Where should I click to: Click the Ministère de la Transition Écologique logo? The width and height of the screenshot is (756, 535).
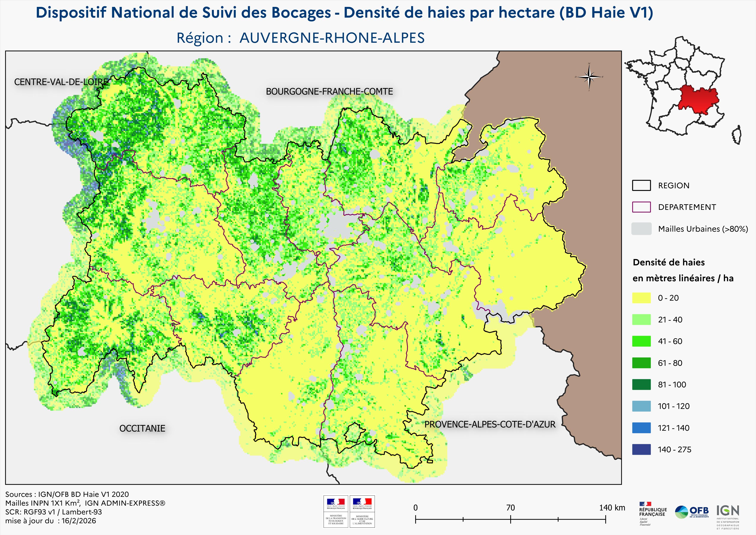coord(335,511)
